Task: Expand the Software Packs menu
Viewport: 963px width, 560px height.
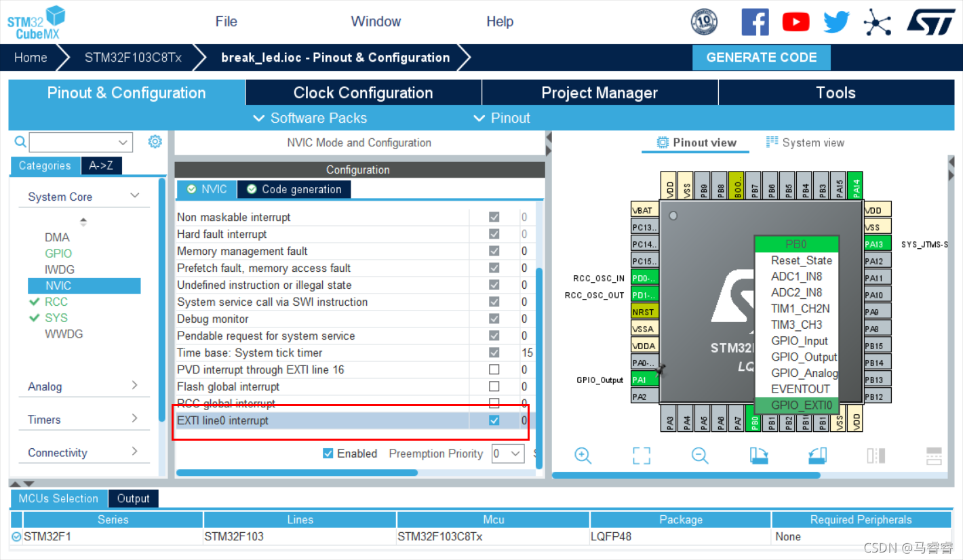Action: point(309,118)
